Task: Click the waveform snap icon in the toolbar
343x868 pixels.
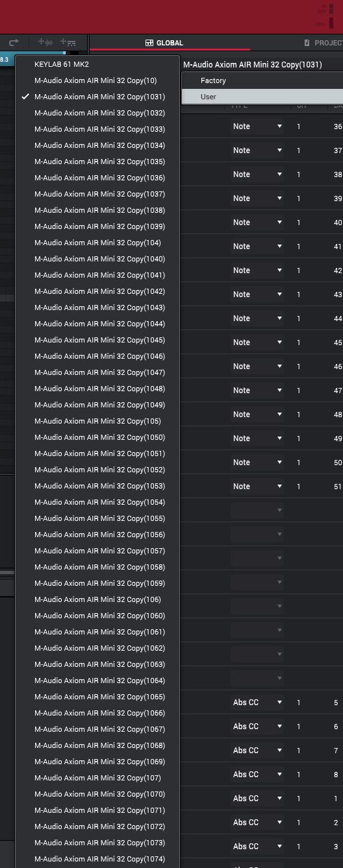Action: (x=45, y=43)
